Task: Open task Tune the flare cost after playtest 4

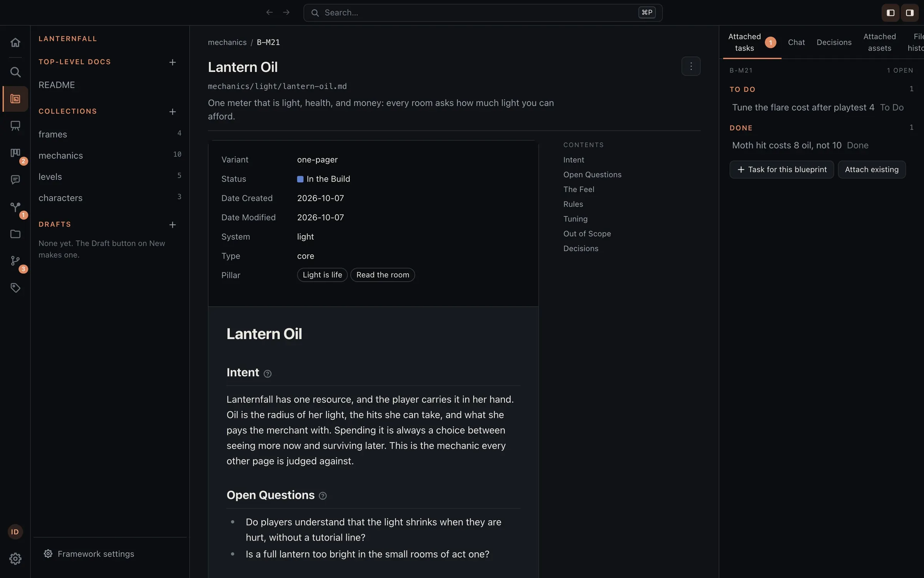Action: pos(803,108)
